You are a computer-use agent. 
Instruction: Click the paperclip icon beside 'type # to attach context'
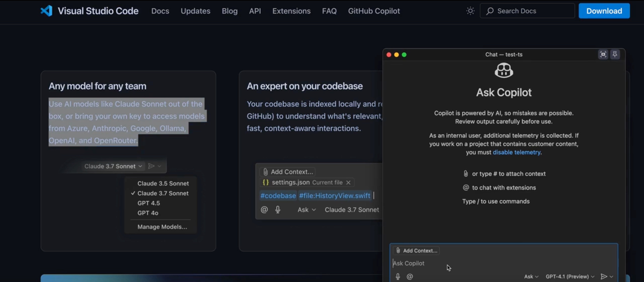pos(466,174)
